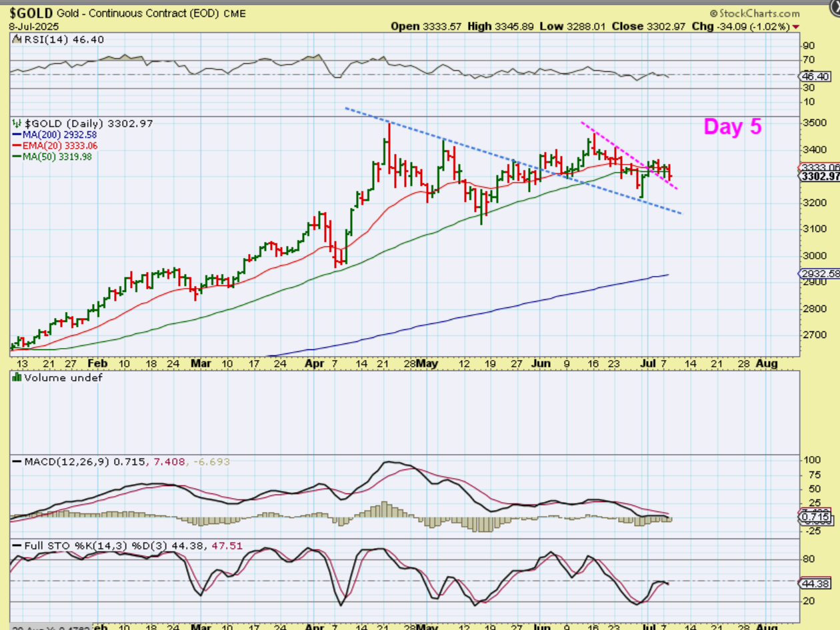The image size is (840, 630).
Task: Click the candlestick icon before $GOLD (Daily)
Action: [x=17, y=123]
